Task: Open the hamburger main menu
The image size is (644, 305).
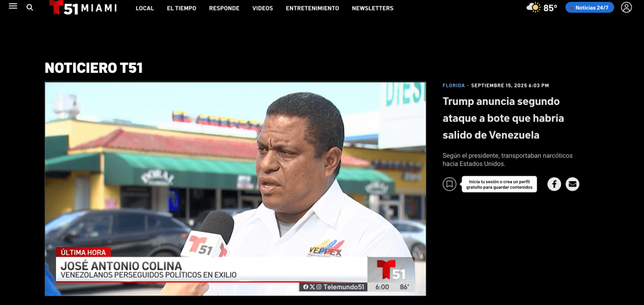Action: coord(13,7)
